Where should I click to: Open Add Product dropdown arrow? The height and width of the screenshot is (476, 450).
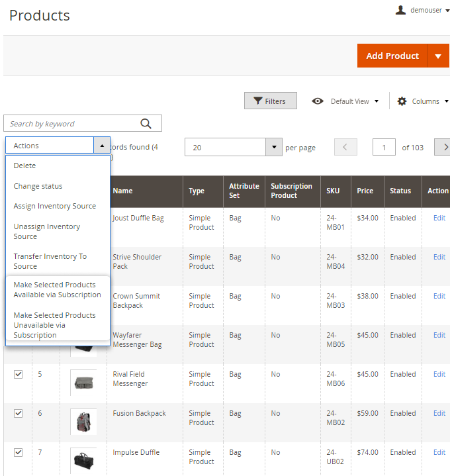(x=438, y=56)
